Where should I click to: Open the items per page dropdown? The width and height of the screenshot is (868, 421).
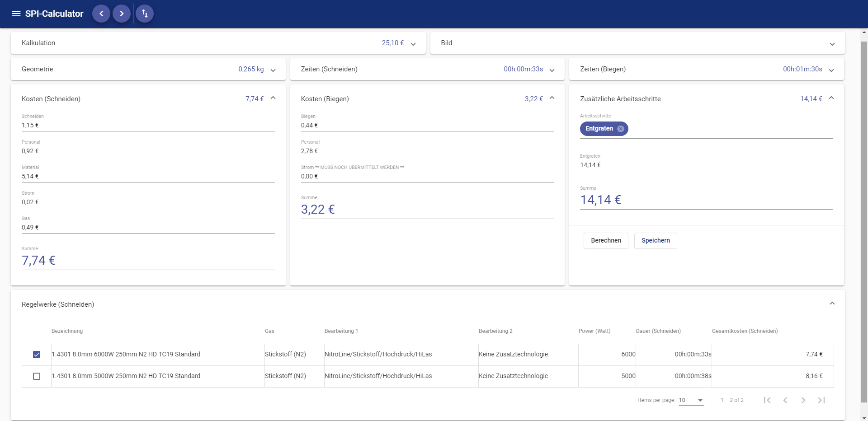[x=691, y=400]
